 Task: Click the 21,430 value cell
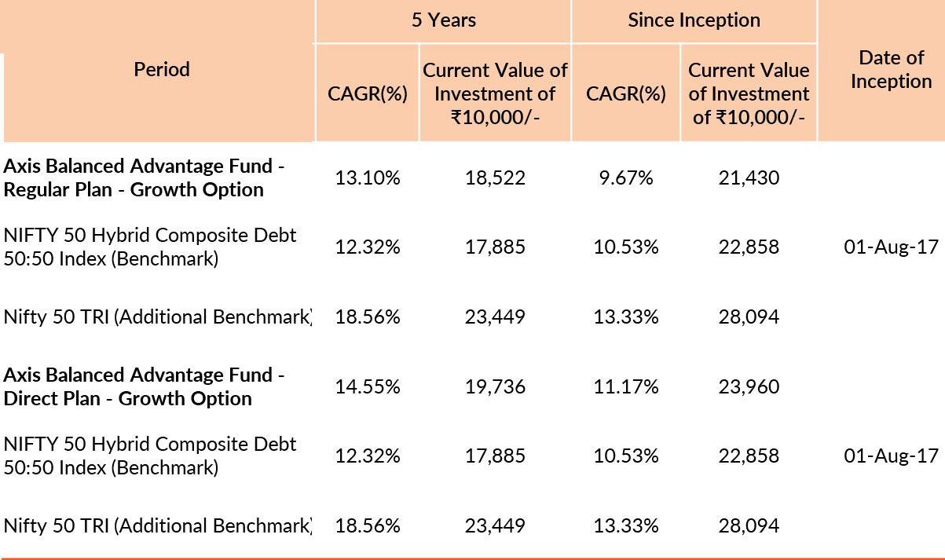749,178
